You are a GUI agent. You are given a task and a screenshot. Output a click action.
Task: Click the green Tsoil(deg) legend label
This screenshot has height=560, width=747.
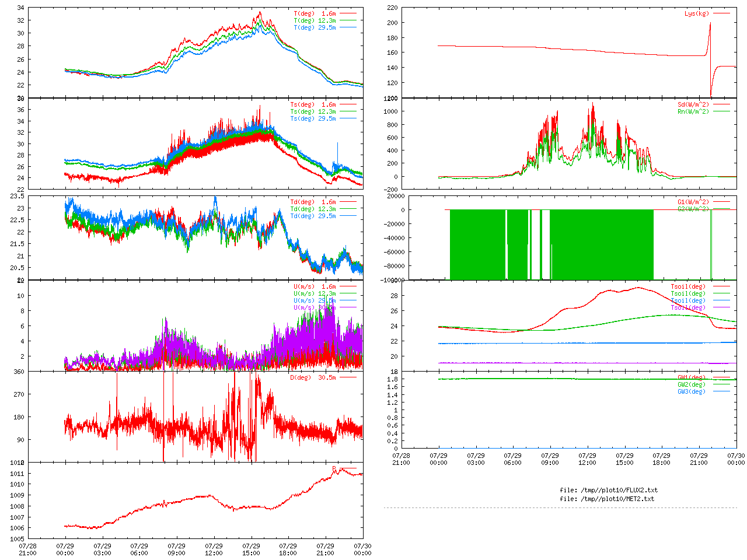tap(688, 293)
